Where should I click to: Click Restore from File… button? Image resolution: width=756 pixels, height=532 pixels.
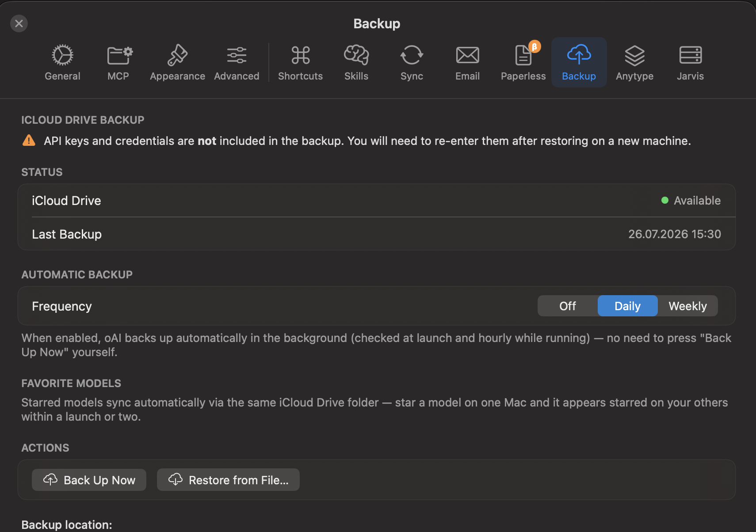tap(228, 480)
